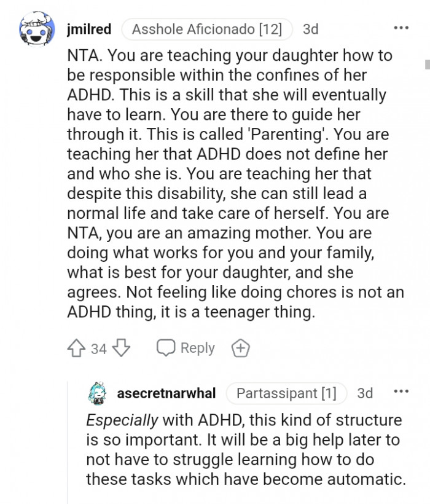Toggle the downvote arrow to remove vote

click(120, 348)
